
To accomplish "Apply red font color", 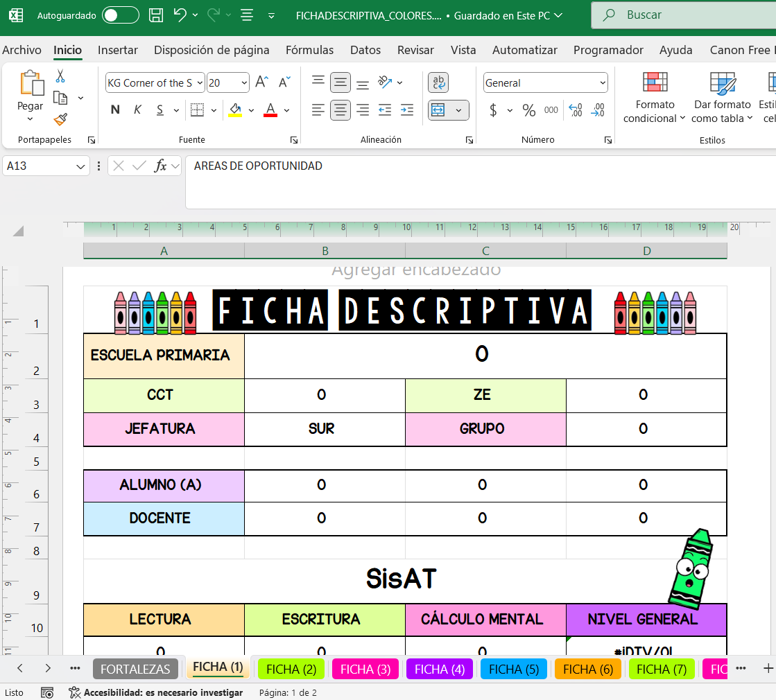I will 270,110.
